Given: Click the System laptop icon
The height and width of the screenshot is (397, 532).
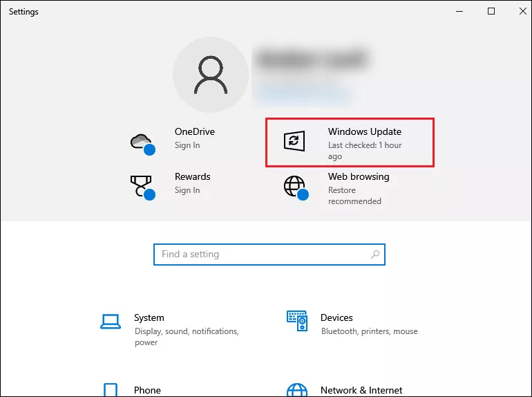Looking at the screenshot, I should pos(111,322).
